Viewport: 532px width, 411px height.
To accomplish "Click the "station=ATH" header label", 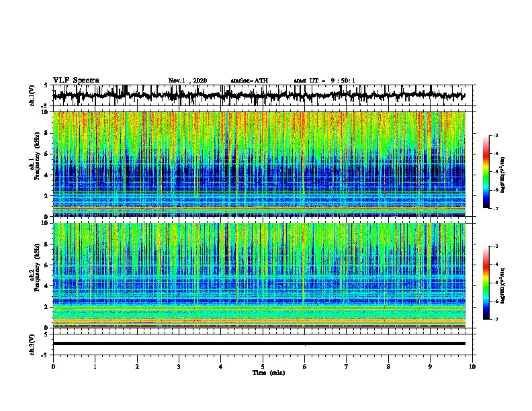I will tap(249, 81).
